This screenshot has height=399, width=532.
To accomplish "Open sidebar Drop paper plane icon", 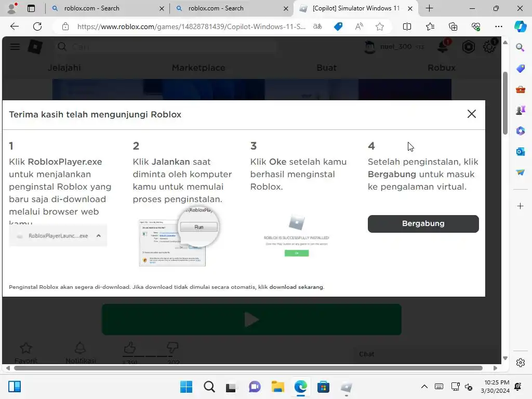I will coord(520,172).
